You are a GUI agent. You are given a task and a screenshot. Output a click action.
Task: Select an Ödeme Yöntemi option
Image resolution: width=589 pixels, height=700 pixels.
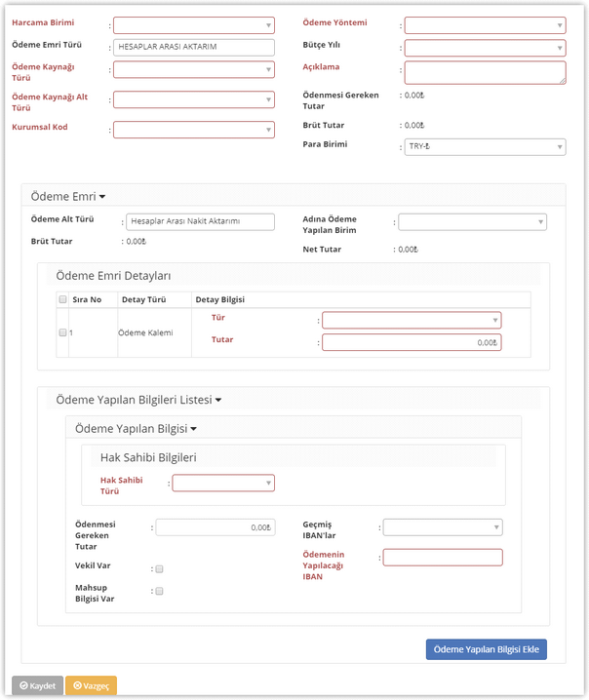(x=485, y=25)
